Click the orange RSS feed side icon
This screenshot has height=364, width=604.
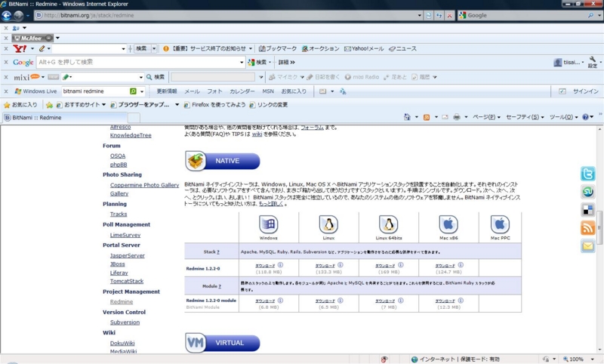(588, 227)
